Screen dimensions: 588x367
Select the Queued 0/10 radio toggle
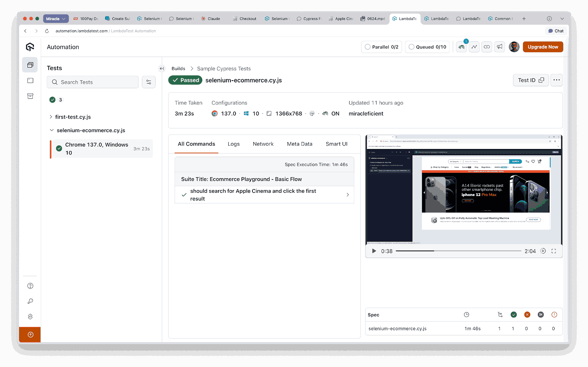point(411,47)
